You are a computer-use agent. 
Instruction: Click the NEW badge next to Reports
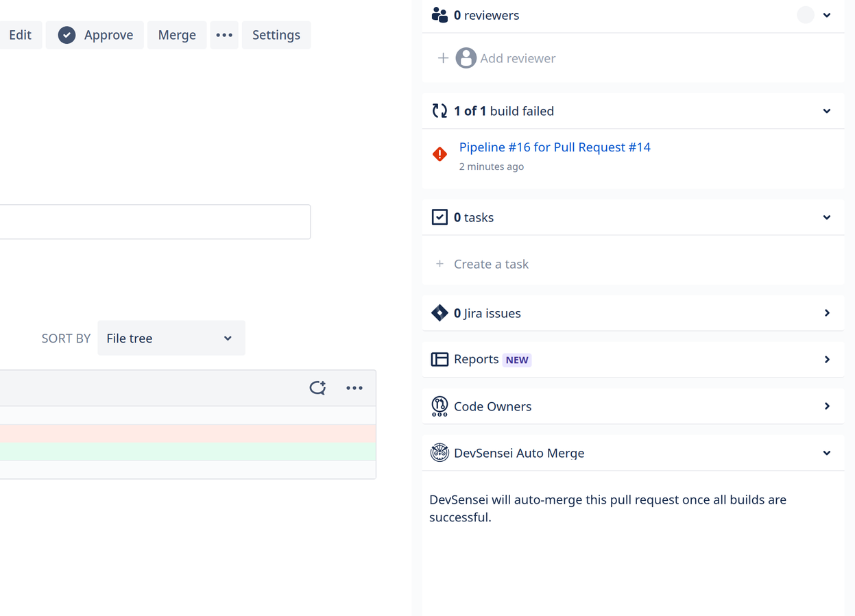click(517, 360)
